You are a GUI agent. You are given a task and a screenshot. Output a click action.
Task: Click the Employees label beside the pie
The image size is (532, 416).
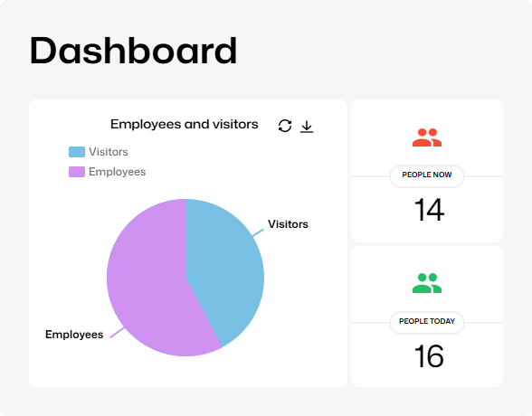tap(74, 335)
